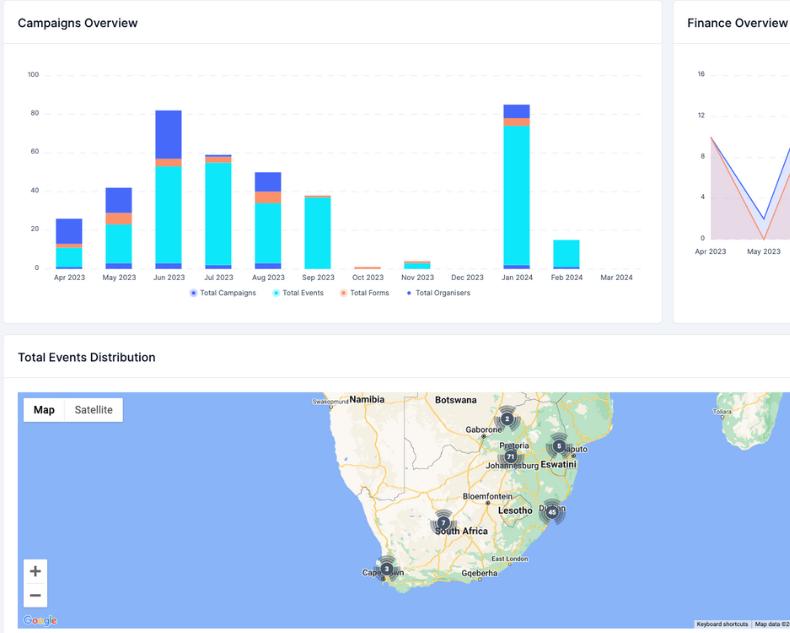Toggle the Total Organisers legend series
This screenshot has width=790, height=633.
tap(437, 293)
